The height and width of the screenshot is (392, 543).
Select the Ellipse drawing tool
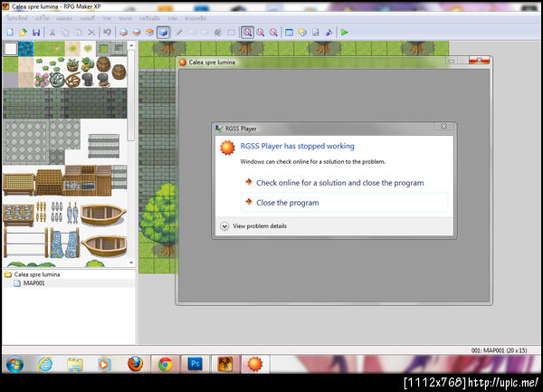click(x=205, y=33)
